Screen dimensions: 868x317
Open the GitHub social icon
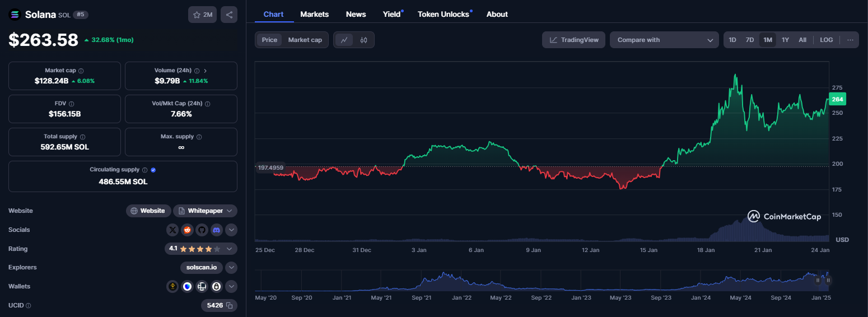[x=202, y=230]
